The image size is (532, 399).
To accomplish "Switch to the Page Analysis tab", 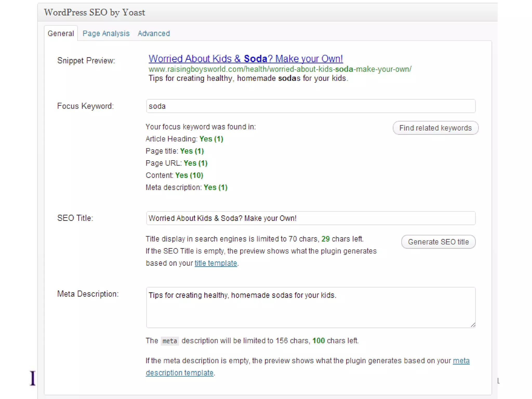I will click(x=106, y=34).
